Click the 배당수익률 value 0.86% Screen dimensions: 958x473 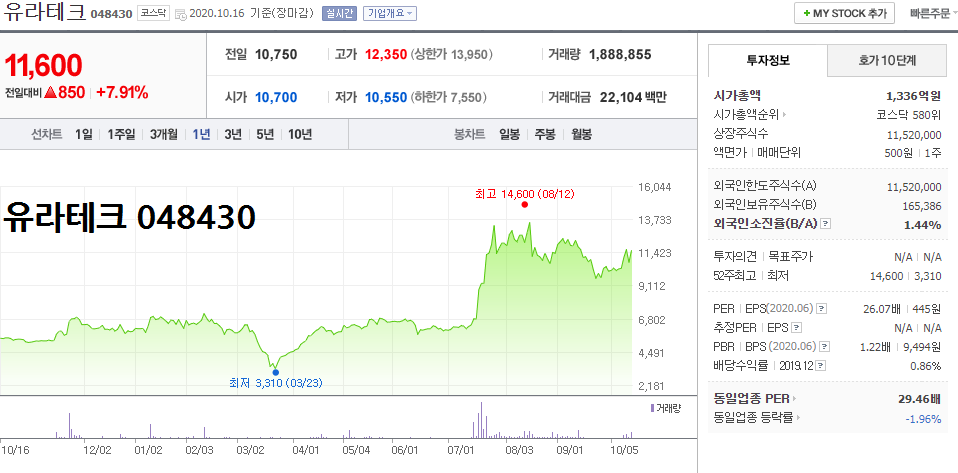[x=926, y=367]
